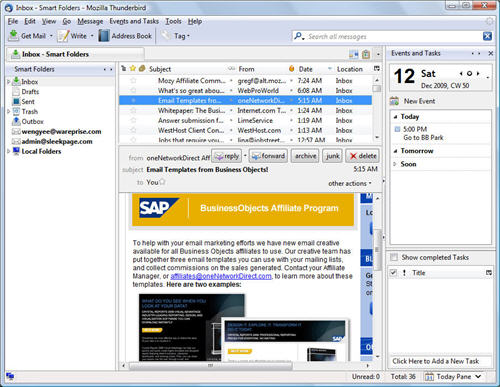Screen dimensions: 500x387
Task: Open the View menu
Action: click(x=49, y=21)
